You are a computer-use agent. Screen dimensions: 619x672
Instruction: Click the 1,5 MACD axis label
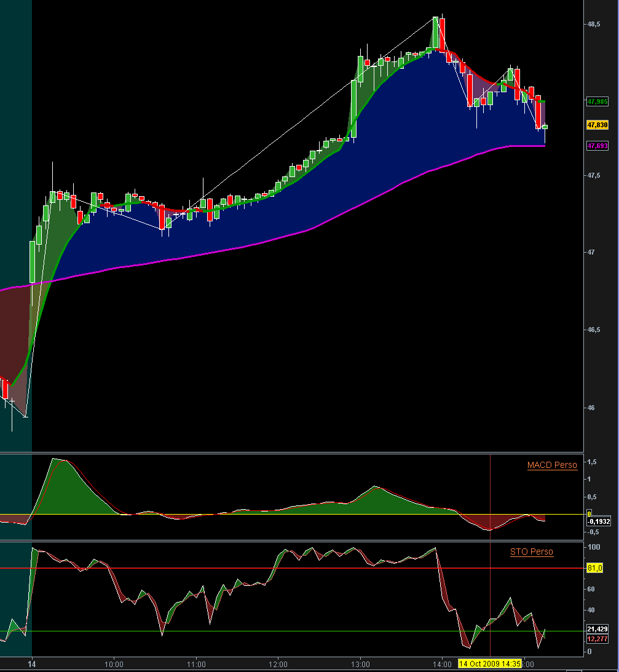pos(592,462)
